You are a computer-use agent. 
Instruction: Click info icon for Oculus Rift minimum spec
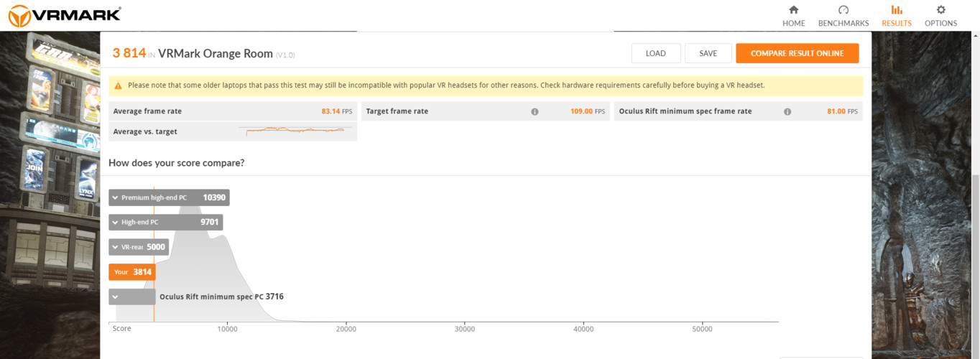point(787,111)
